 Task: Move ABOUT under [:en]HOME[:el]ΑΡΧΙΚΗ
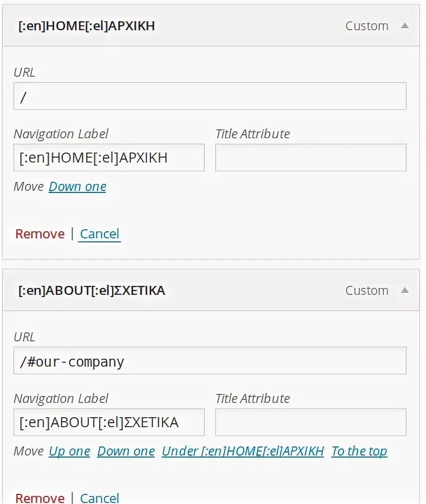pos(243,451)
